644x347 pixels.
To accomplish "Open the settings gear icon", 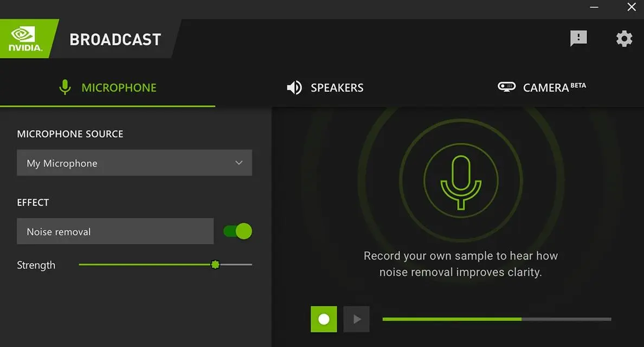I will [x=624, y=38].
